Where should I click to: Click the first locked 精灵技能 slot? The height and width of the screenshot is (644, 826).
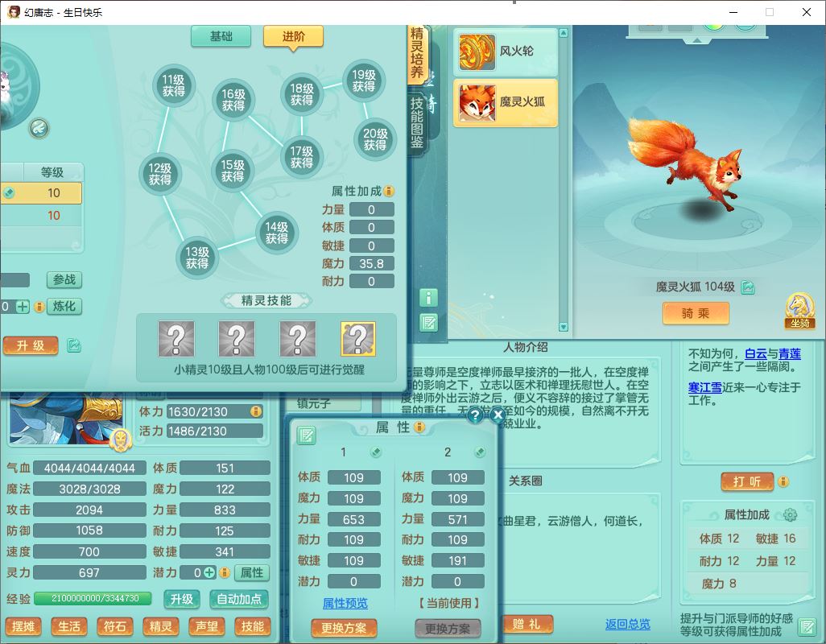pyautogui.click(x=176, y=339)
